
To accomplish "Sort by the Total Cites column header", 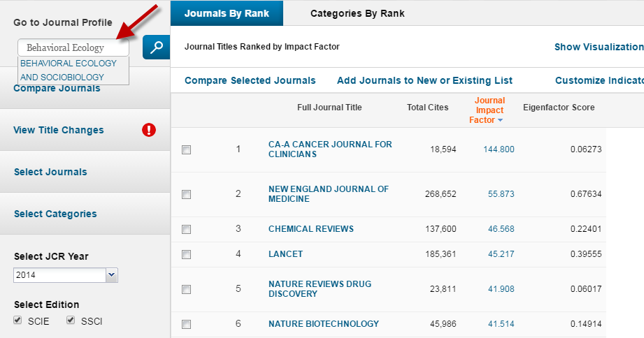I will 427,108.
